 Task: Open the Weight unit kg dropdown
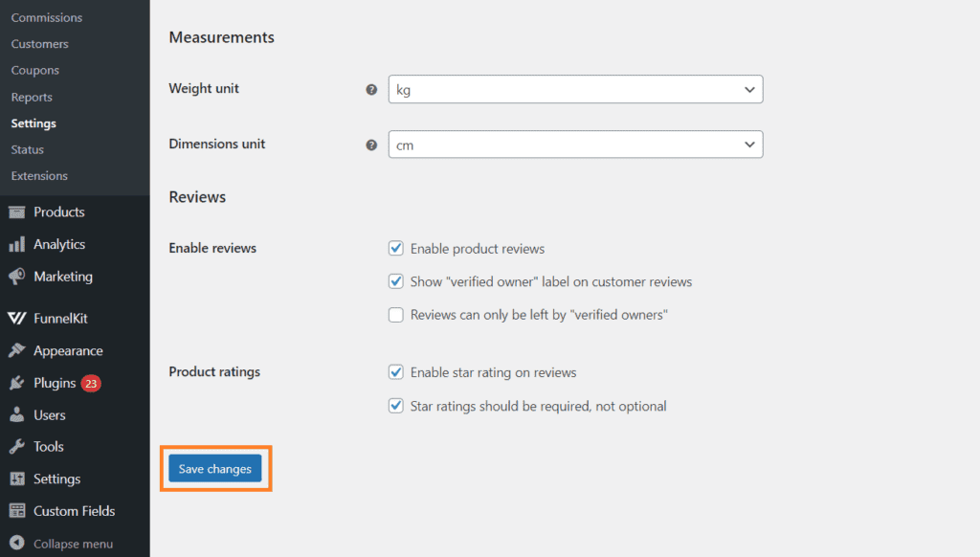[575, 89]
